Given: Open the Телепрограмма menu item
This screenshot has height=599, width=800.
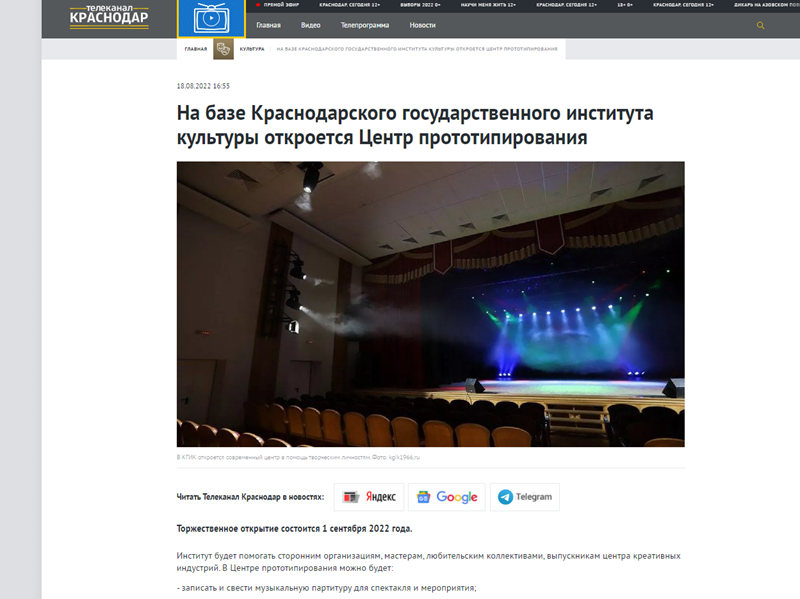Looking at the screenshot, I should pyautogui.click(x=365, y=26).
